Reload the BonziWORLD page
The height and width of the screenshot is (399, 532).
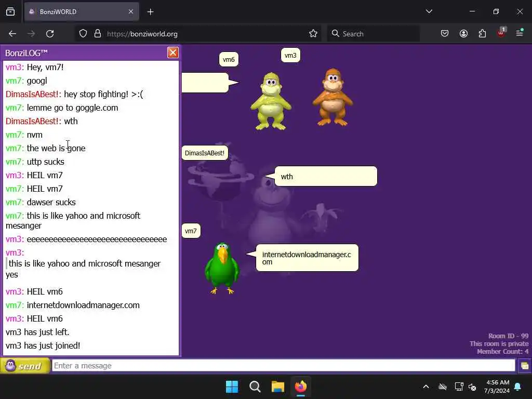pyautogui.click(x=50, y=34)
